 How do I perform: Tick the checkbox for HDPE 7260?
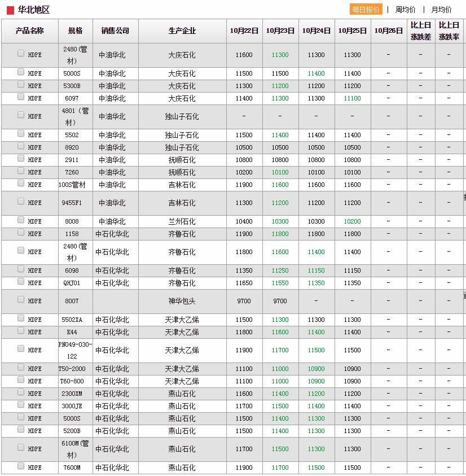pyautogui.click(x=21, y=171)
